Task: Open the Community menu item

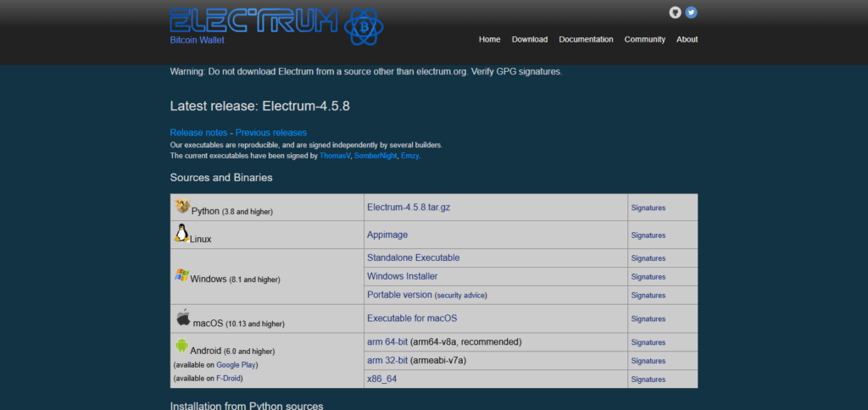Action: click(645, 39)
